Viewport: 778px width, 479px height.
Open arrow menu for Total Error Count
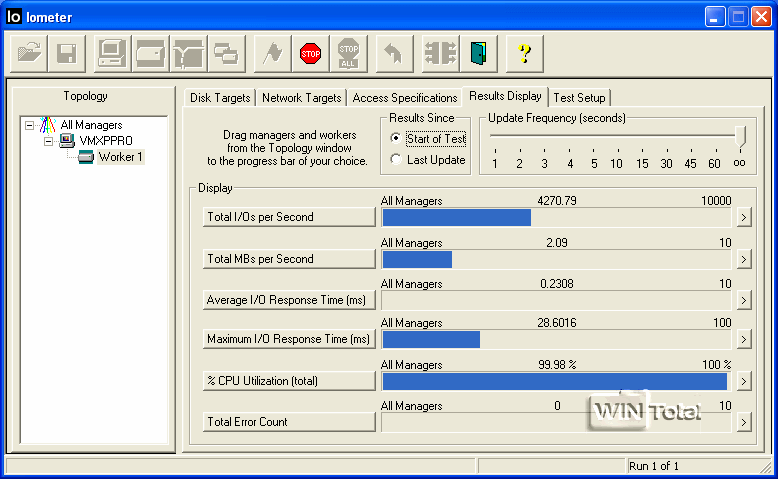743,422
